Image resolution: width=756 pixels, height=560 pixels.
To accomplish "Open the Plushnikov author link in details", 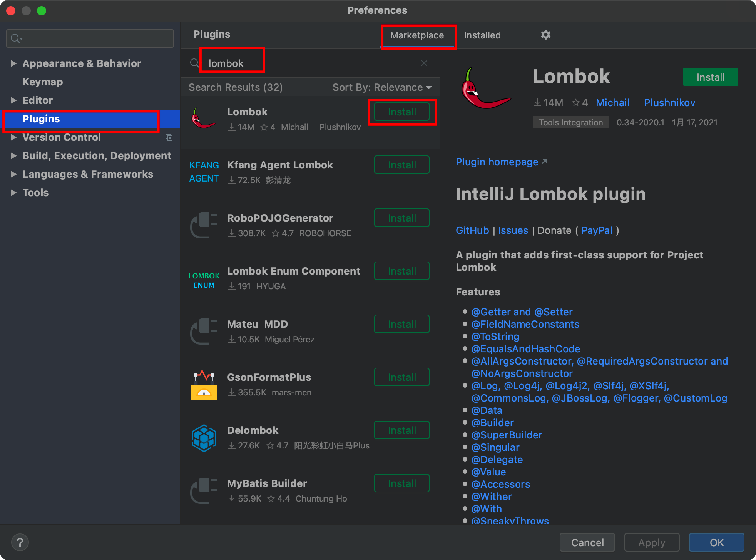I will pos(669,103).
